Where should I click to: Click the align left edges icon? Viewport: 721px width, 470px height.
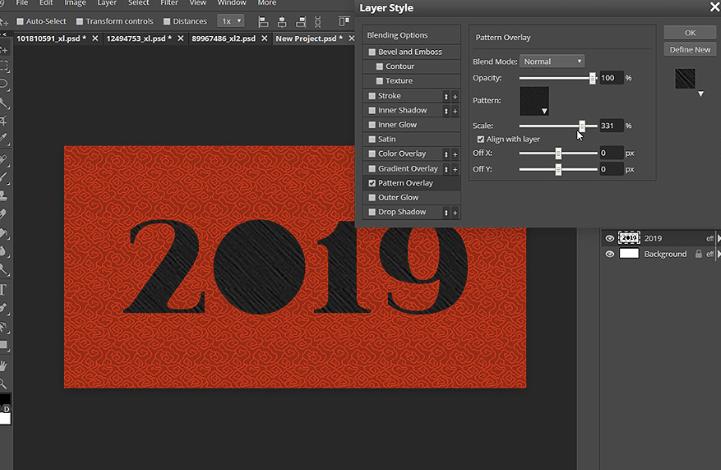(263, 22)
